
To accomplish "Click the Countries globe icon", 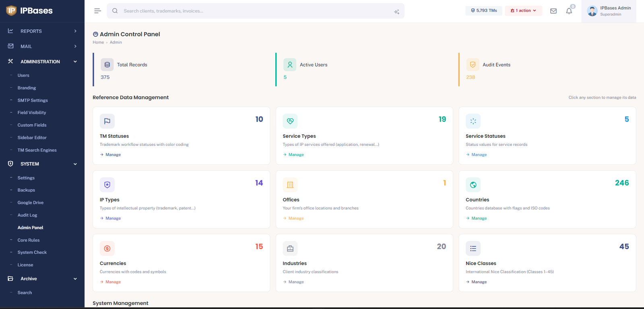I will (x=473, y=185).
